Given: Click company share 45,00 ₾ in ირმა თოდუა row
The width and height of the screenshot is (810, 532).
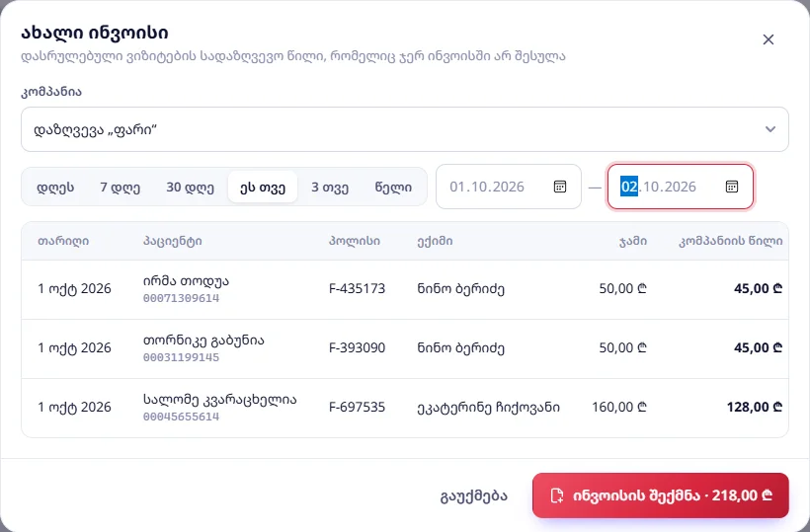Looking at the screenshot, I should pos(758,288).
